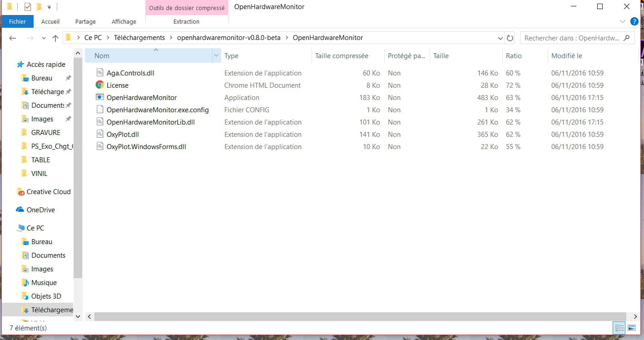This screenshot has height=340, width=644.
Task: Select the OxyPlot.WindowsForms.dll file name
Action: (146, 147)
